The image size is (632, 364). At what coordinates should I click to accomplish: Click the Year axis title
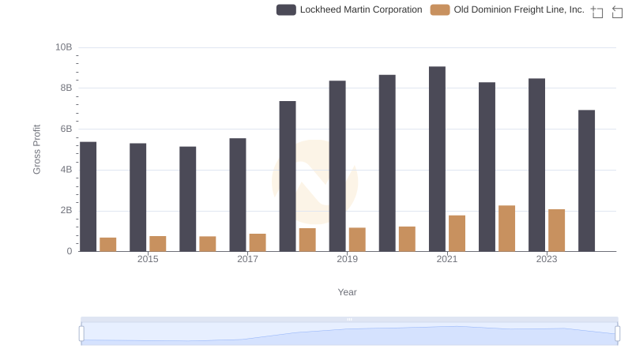coord(347,292)
